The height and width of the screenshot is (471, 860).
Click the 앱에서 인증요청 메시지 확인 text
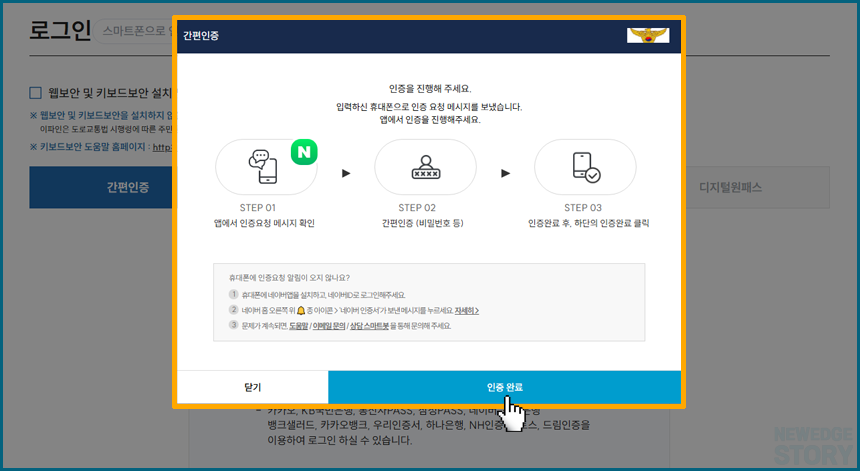click(x=264, y=223)
